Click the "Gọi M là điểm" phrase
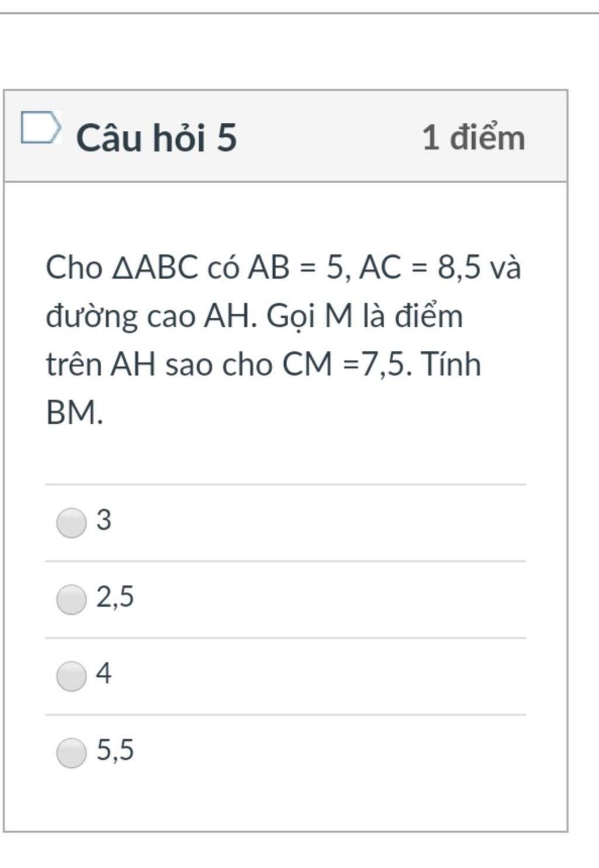Image resolution: width=599 pixels, height=868 pixels. 364,317
